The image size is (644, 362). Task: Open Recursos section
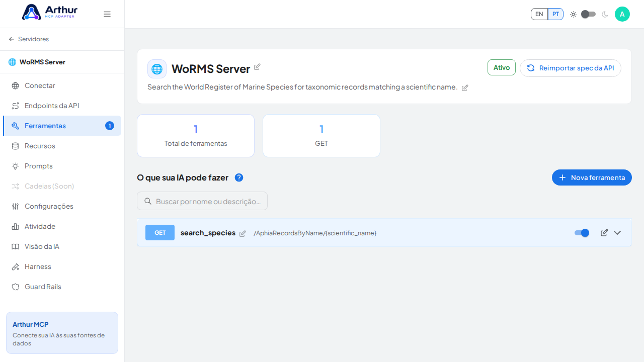click(62, 146)
